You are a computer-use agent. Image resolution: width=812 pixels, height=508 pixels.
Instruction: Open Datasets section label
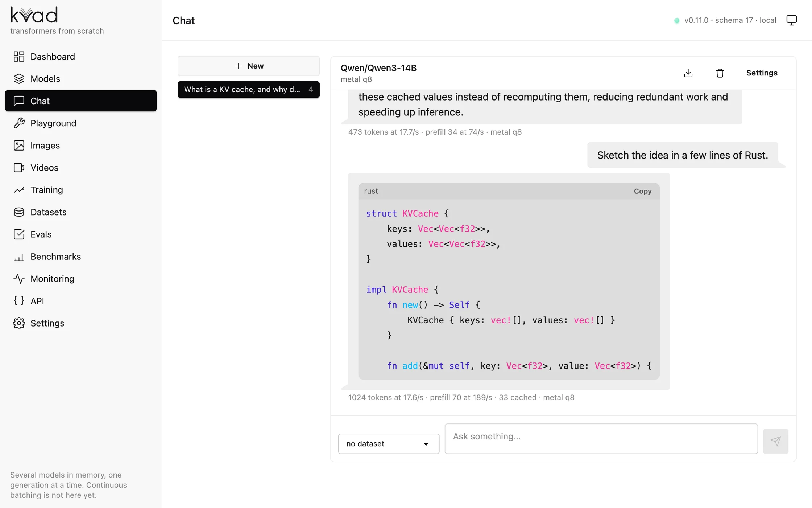49,212
